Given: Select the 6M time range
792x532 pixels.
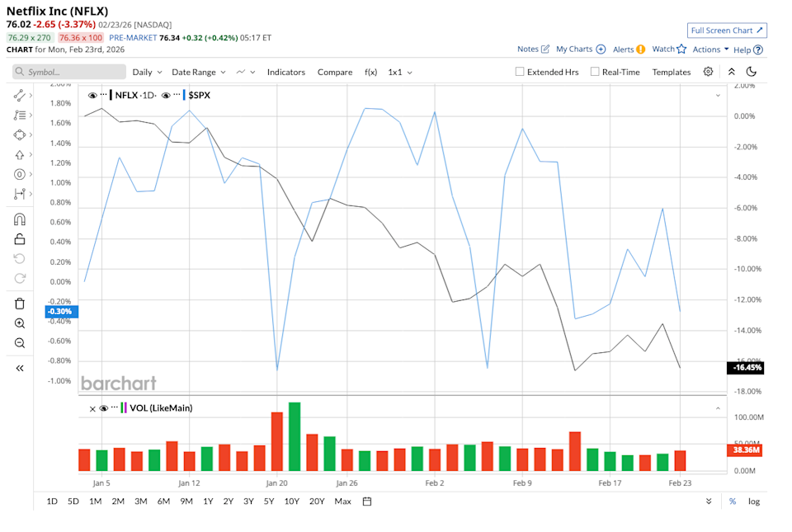Looking at the screenshot, I should tap(163, 501).
